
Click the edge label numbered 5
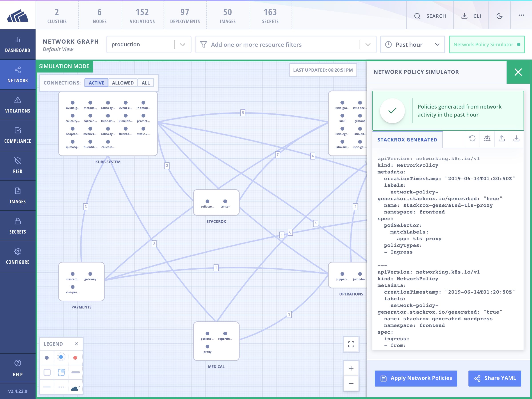pos(243,113)
